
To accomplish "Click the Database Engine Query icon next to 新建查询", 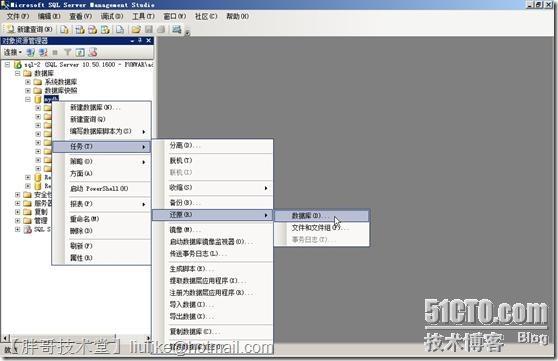I will click(x=64, y=30).
